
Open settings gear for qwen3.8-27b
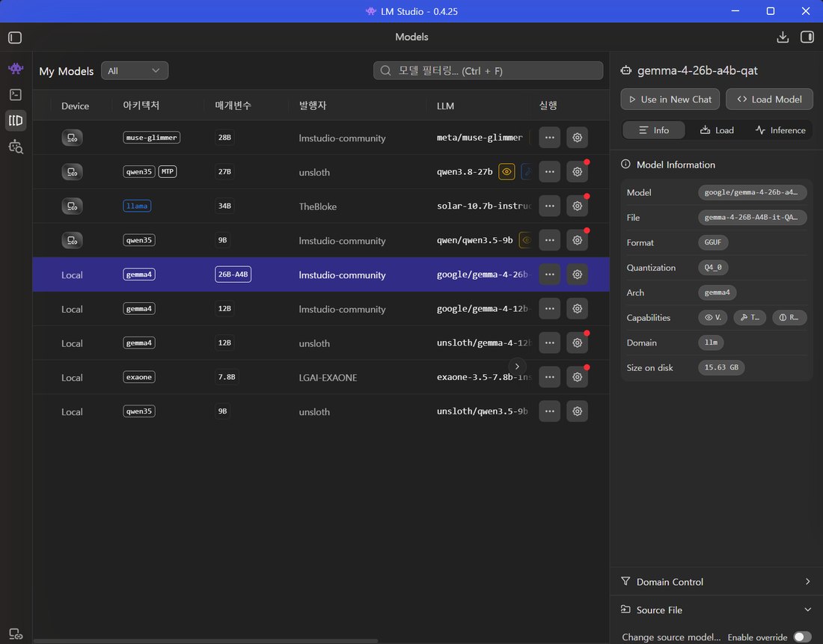tap(577, 171)
